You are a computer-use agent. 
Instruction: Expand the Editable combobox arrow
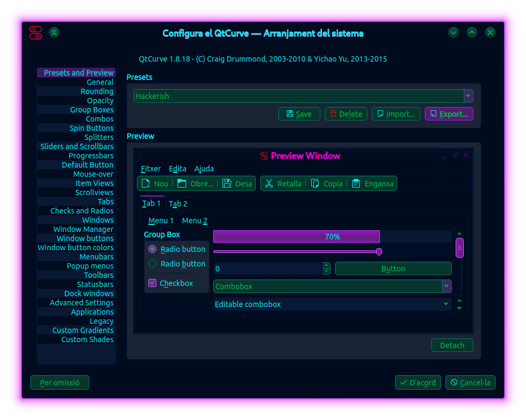446,304
